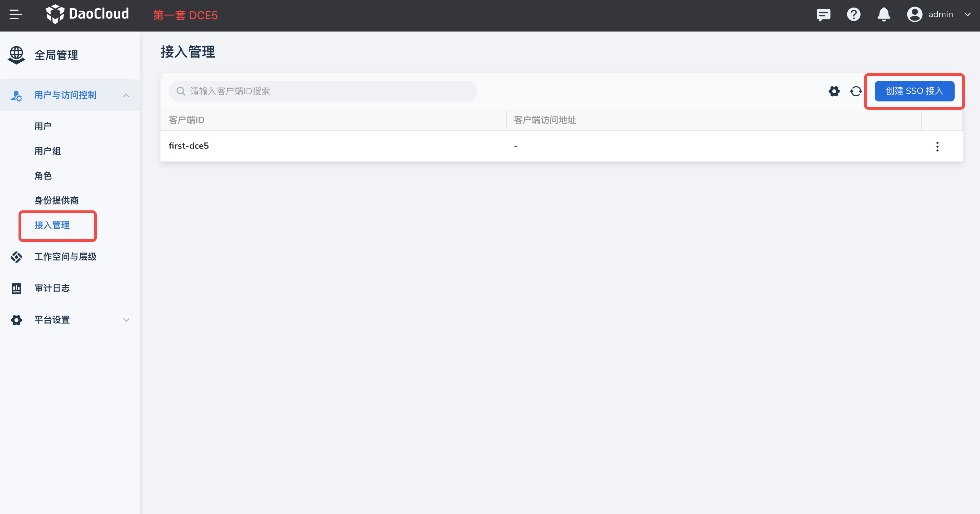Select the 角色 menu item
This screenshot has width=980, height=514.
point(43,176)
